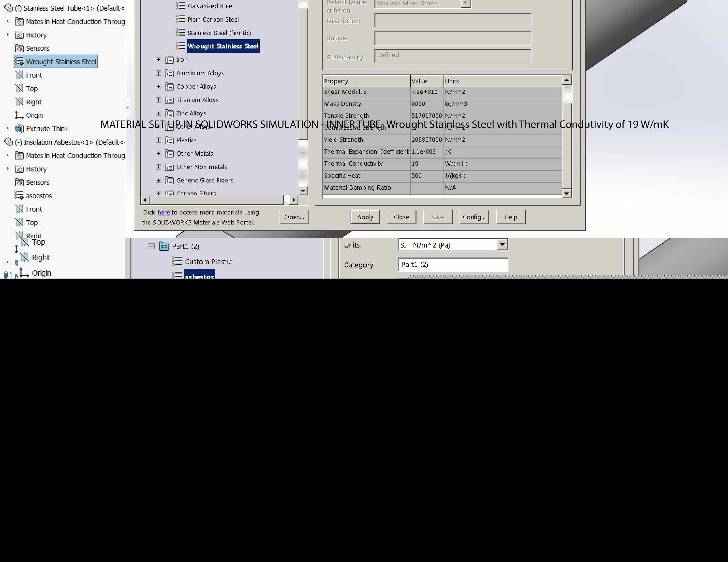Screen dimensions: 728x562
Task: Expand the Copper Alloys category
Action: [x=158, y=87]
